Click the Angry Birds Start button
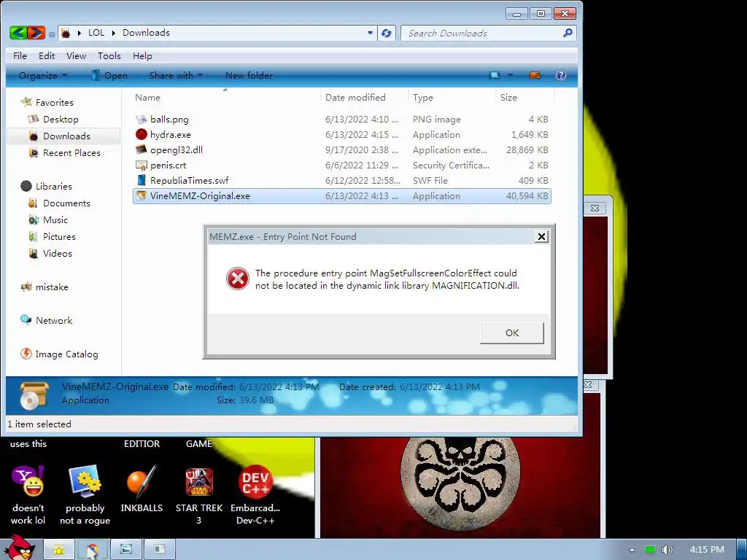Screen dimensions: 747x560 pos(20,548)
